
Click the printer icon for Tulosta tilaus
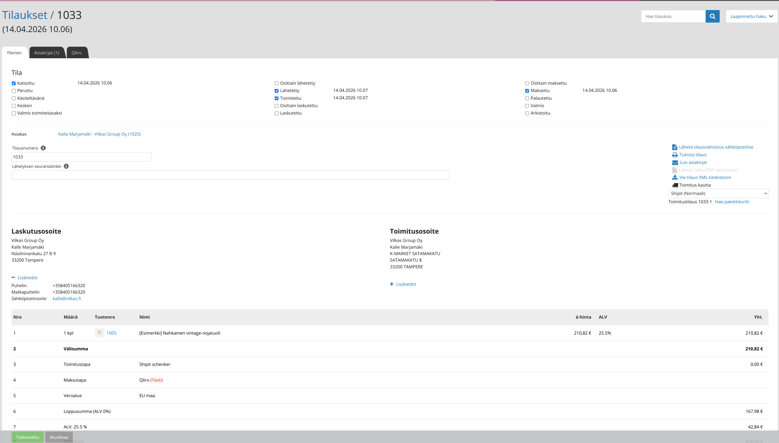point(675,155)
